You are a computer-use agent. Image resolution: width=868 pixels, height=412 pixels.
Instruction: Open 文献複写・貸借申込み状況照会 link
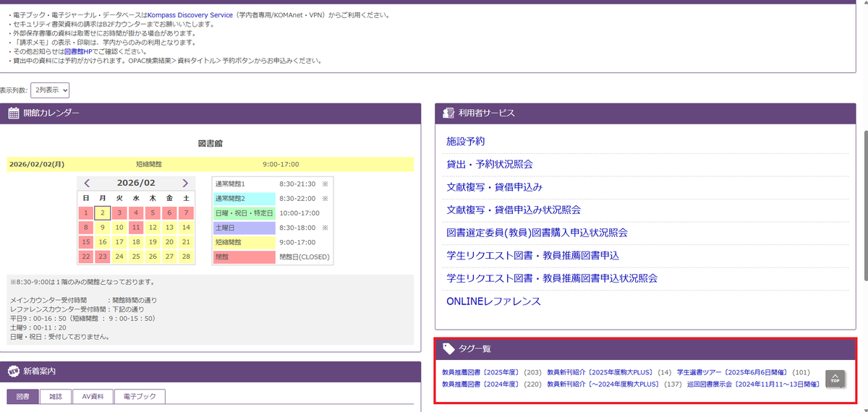click(514, 210)
